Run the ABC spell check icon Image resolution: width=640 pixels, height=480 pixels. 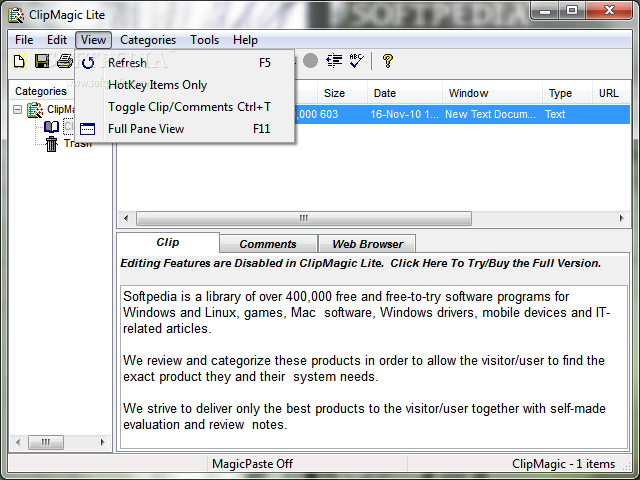[x=356, y=61]
